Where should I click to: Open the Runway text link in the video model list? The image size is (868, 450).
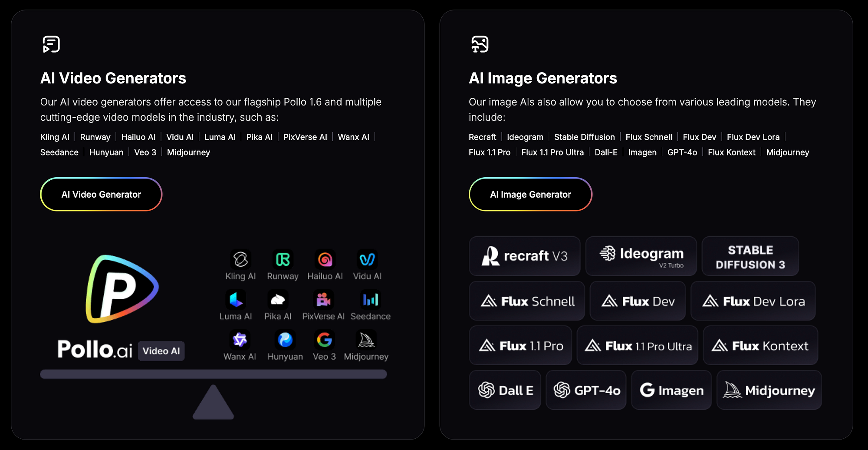[95, 137]
